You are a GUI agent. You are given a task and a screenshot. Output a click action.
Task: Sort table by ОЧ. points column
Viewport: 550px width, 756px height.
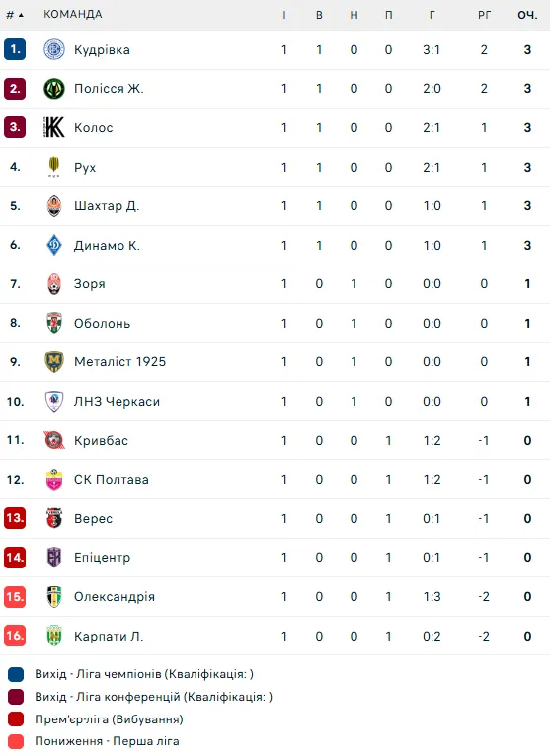(527, 15)
